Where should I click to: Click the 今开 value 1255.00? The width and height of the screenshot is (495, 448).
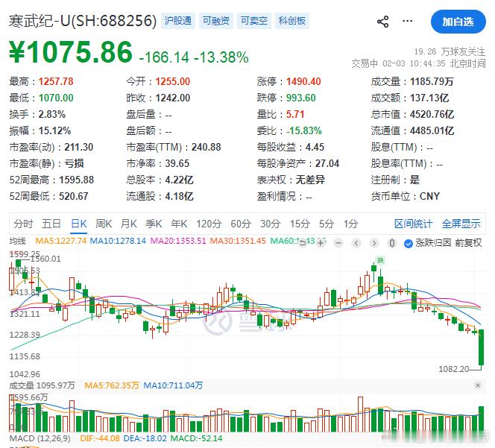(x=173, y=81)
